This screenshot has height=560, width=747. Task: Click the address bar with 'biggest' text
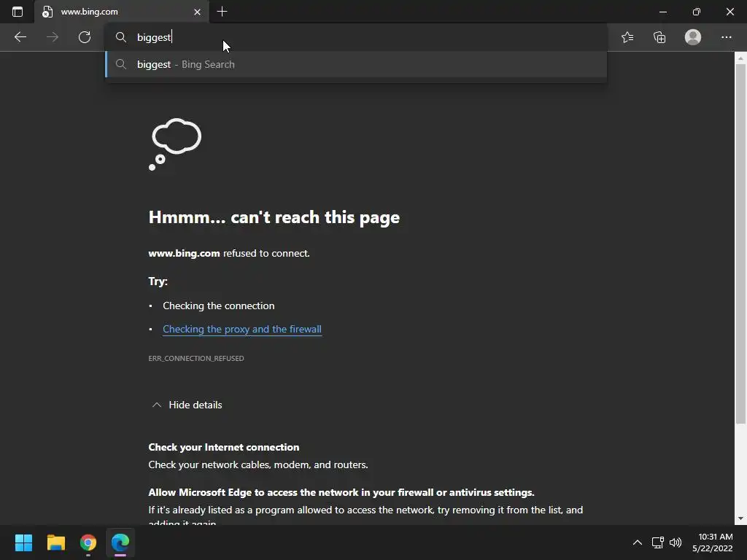pyautogui.click(x=355, y=37)
